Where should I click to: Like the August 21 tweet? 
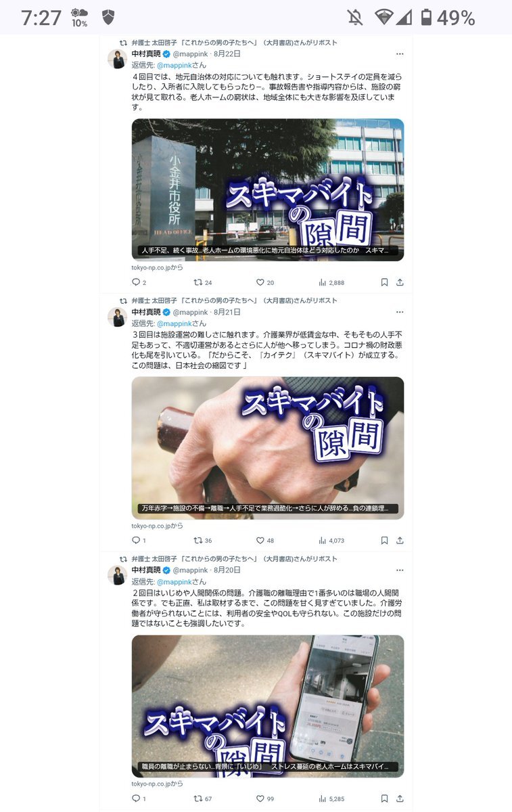click(260, 541)
